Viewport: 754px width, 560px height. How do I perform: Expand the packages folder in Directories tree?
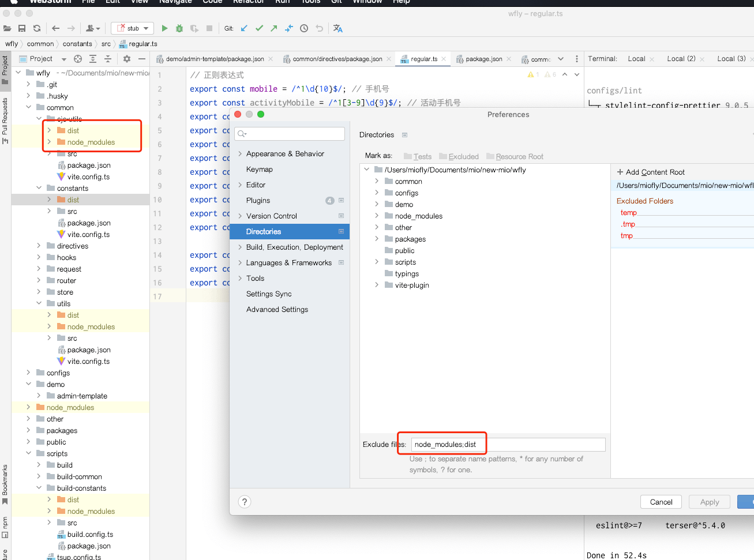(x=377, y=239)
